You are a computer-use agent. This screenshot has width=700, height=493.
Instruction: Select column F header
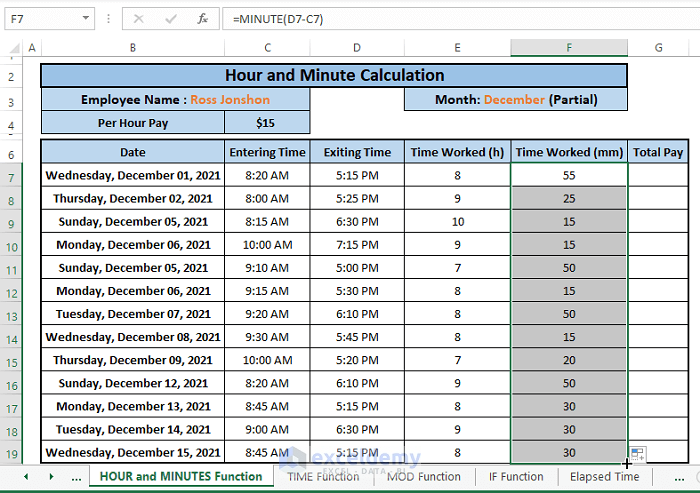pos(569,48)
